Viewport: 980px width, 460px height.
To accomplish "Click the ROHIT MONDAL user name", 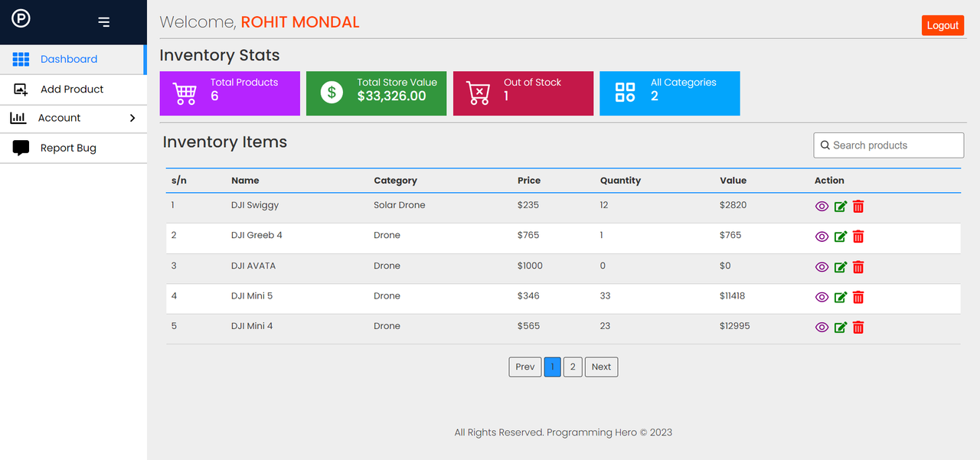I will tap(300, 22).
